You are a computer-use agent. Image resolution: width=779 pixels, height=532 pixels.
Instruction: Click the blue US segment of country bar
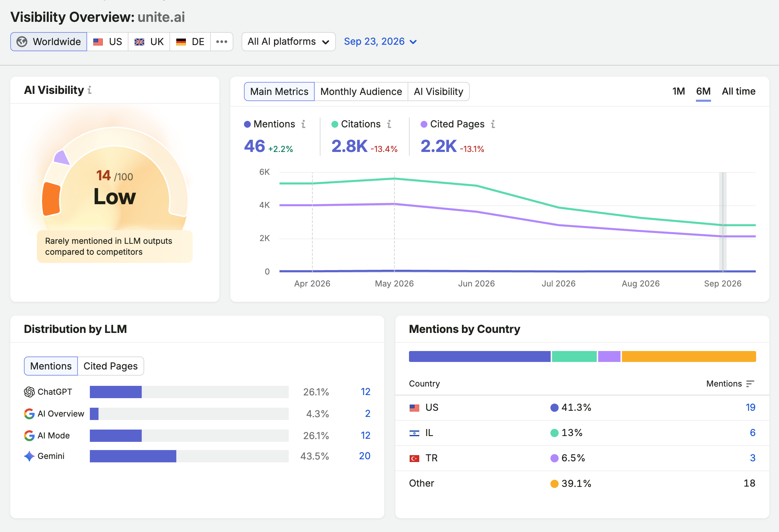[x=480, y=356]
